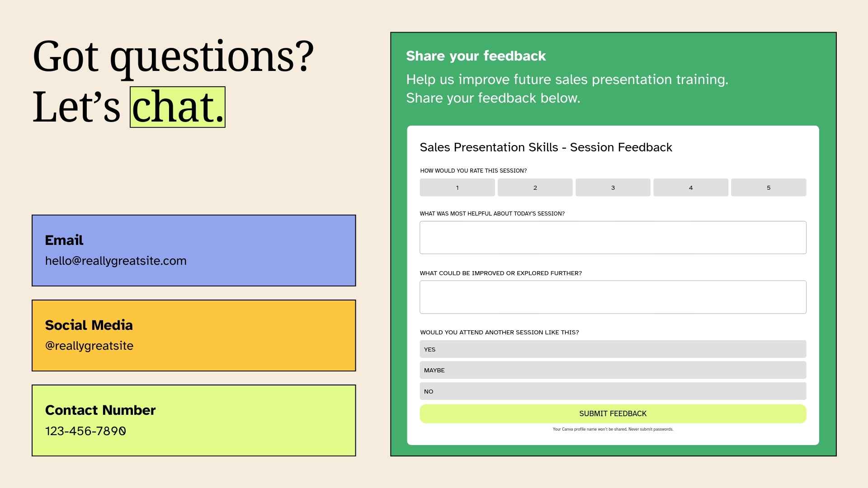Viewport: 868px width, 488px height.
Task: Click the @reallygreatsite social media handle
Action: pyautogui.click(x=89, y=346)
